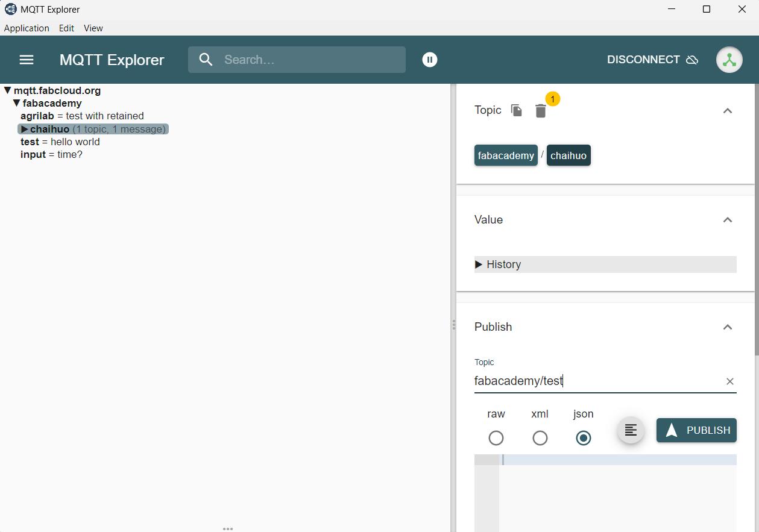Pause topic updates with the pause button
The height and width of the screenshot is (532, 759).
[430, 60]
